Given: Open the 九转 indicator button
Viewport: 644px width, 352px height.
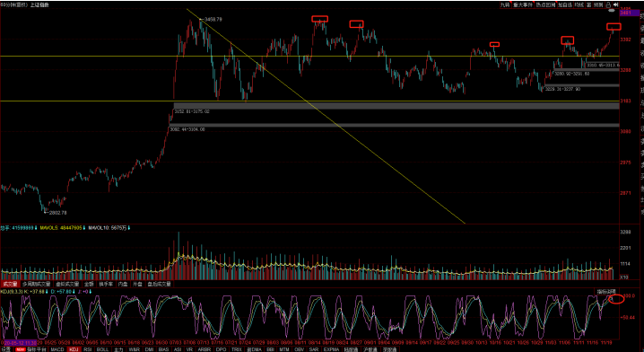Looking at the screenshot, I should [x=506, y=4].
